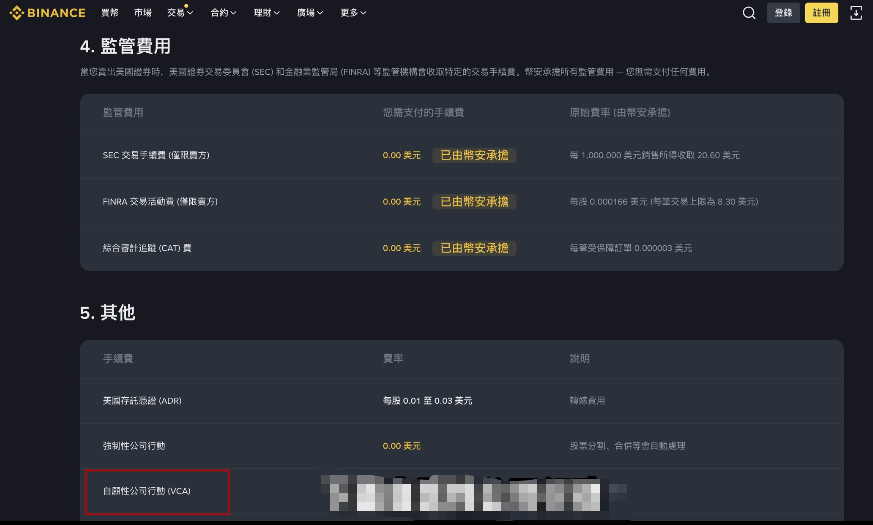
Task: Select CAT rate text '0.000003 美元'
Action: pyautogui.click(x=663, y=248)
